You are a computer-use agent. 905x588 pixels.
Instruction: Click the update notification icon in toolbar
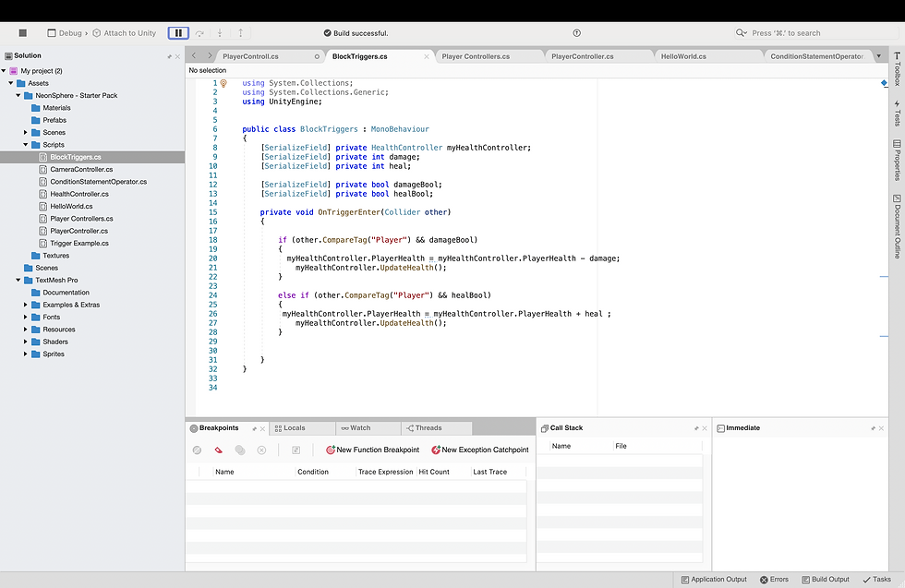point(577,33)
